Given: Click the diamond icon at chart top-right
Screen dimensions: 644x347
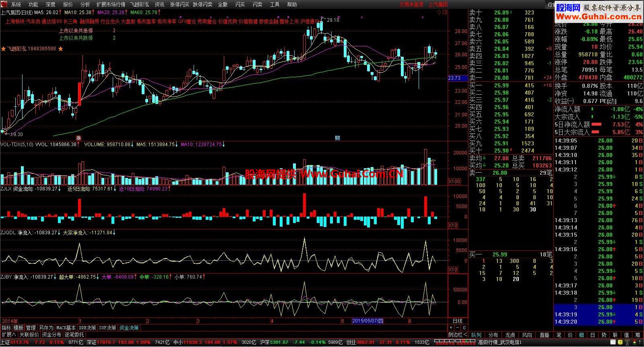Looking at the screenshot, I should point(439,12).
